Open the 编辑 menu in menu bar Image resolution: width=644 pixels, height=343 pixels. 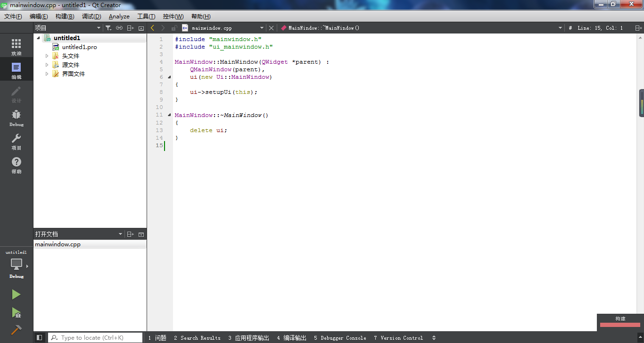tap(39, 17)
